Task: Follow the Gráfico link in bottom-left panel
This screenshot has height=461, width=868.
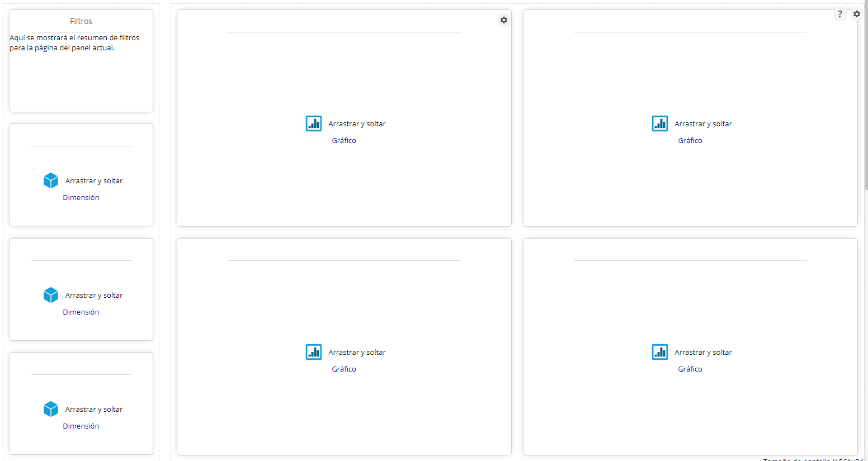Action: coord(344,369)
